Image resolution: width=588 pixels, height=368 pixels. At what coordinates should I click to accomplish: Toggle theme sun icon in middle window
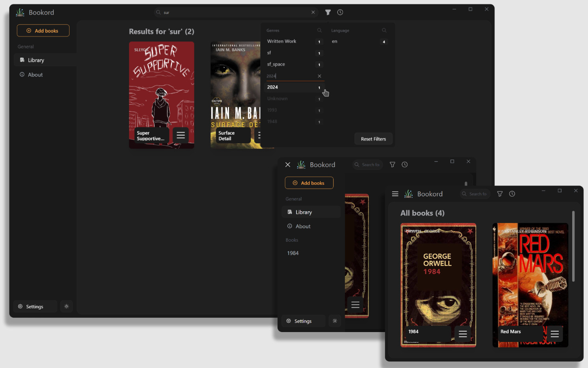pyautogui.click(x=335, y=321)
